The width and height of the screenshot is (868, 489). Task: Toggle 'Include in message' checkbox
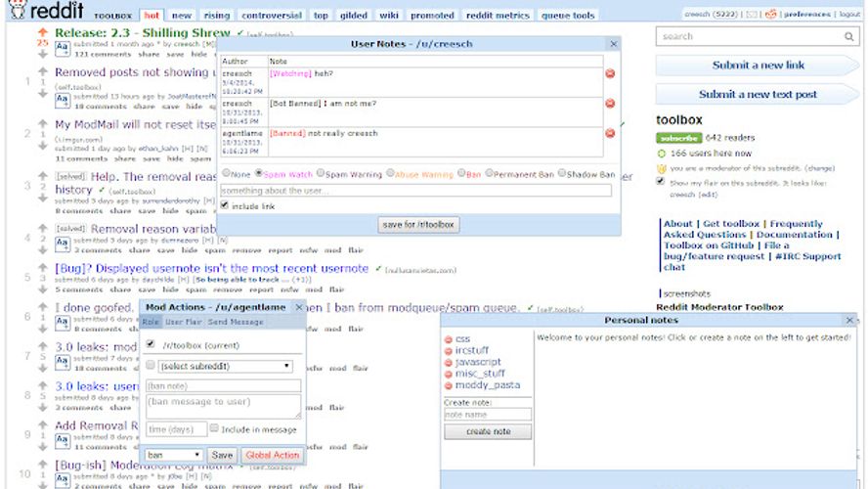tap(214, 428)
